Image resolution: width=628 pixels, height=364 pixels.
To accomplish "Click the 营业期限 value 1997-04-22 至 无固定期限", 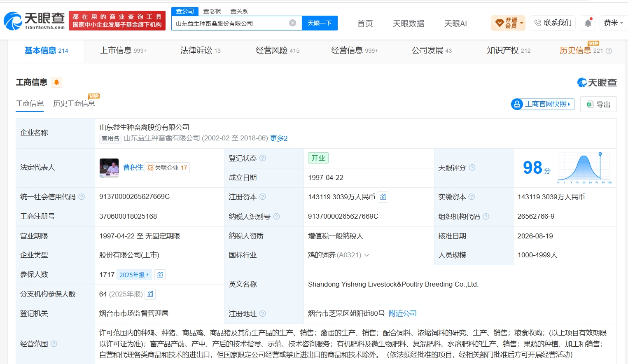I will (x=140, y=236).
